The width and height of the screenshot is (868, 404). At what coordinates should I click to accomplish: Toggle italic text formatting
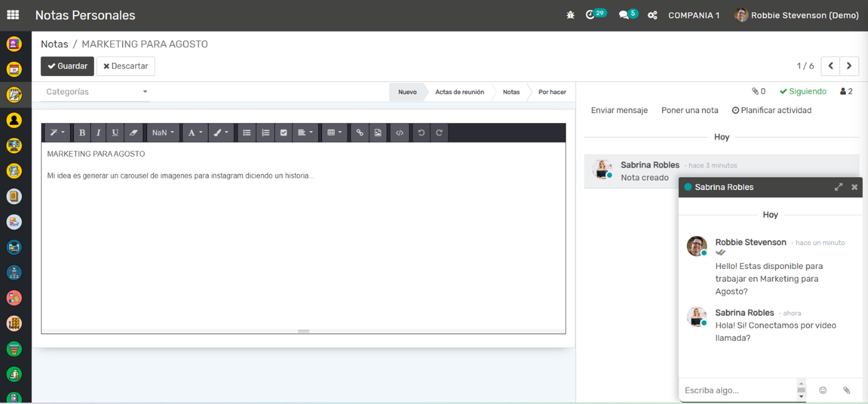tap(98, 133)
